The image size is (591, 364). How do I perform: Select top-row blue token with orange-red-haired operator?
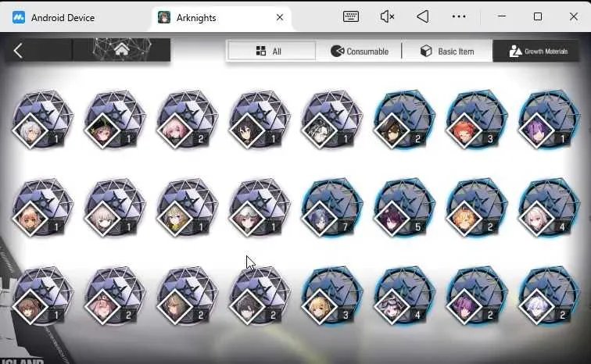coord(476,120)
